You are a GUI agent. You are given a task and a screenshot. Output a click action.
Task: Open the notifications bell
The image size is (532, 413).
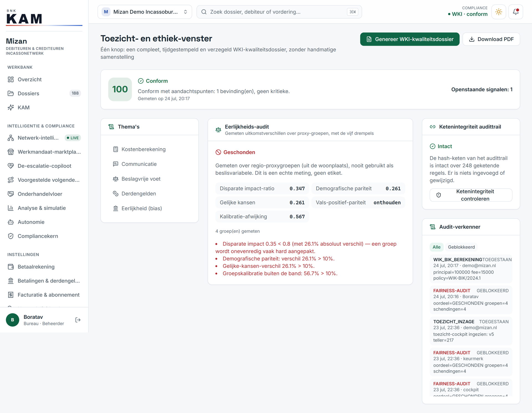516,12
